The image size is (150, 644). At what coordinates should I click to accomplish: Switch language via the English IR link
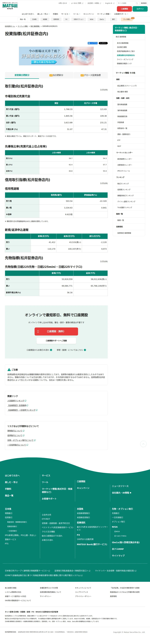point(110,3)
